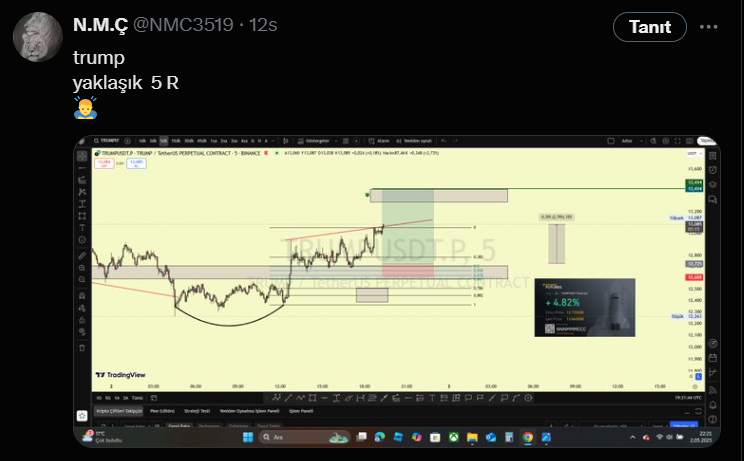Image resolution: width=744 pixels, height=461 pixels.
Task: Select the text T tool in left toolbar
Action: pyautogui.click(x=82, y=228)
